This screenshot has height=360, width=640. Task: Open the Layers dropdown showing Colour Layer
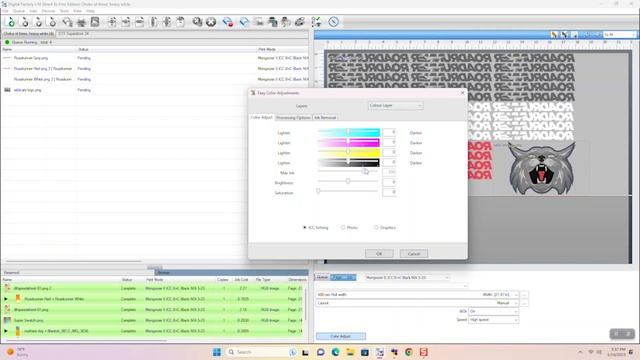(x=396, y=106)
